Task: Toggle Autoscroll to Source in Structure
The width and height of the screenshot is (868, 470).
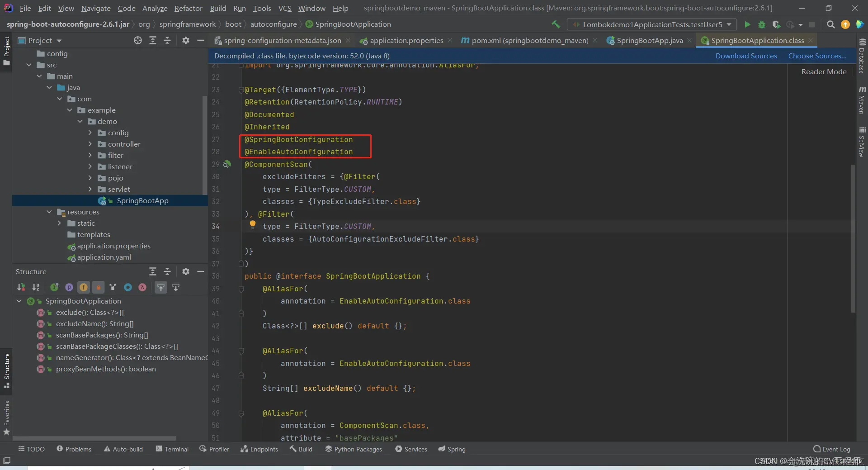Action: (x=161, y=287)
